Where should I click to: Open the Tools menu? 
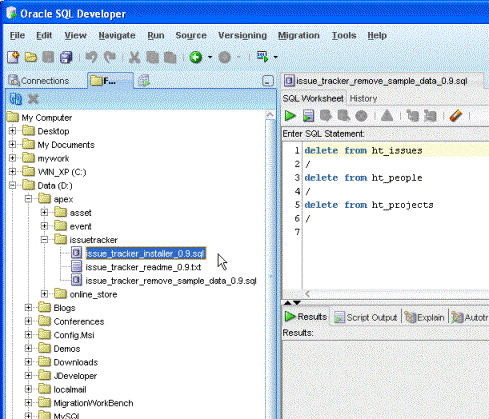(344, 35)
